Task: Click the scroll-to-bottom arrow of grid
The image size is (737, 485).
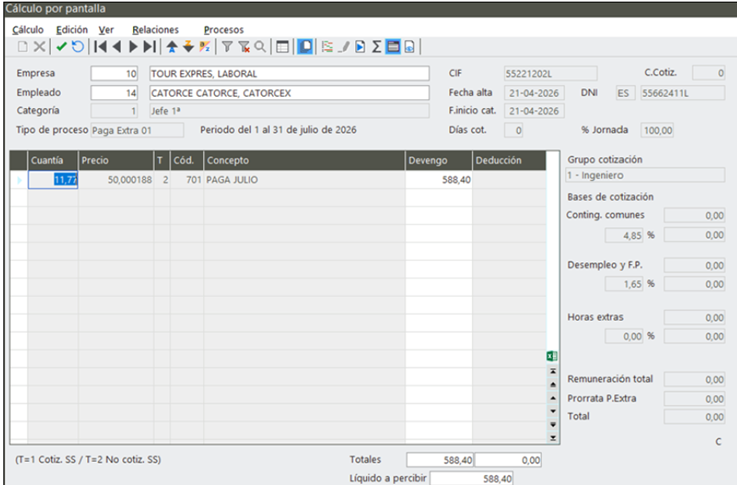Action: click(x=553, y=438)
